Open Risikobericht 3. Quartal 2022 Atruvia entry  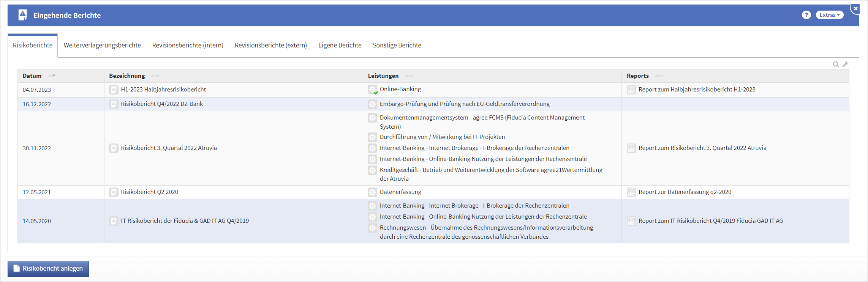point(169,148)
